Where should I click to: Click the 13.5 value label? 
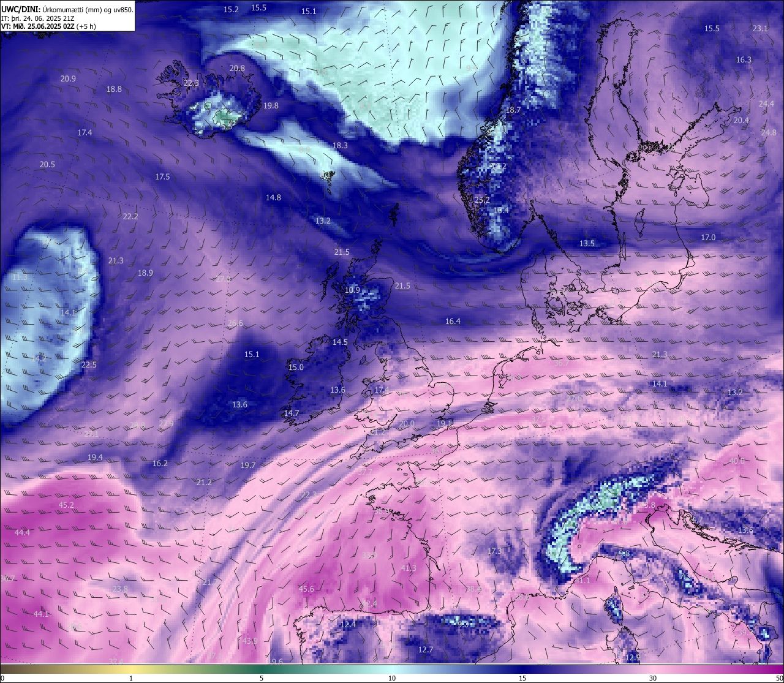pyautogui.click(x=587, y=244)
